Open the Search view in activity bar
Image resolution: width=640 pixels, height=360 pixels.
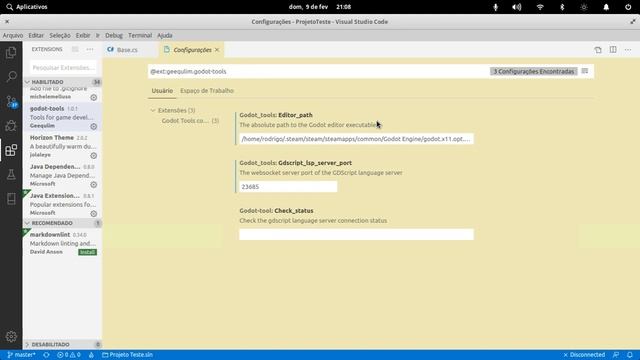[11, 76]
